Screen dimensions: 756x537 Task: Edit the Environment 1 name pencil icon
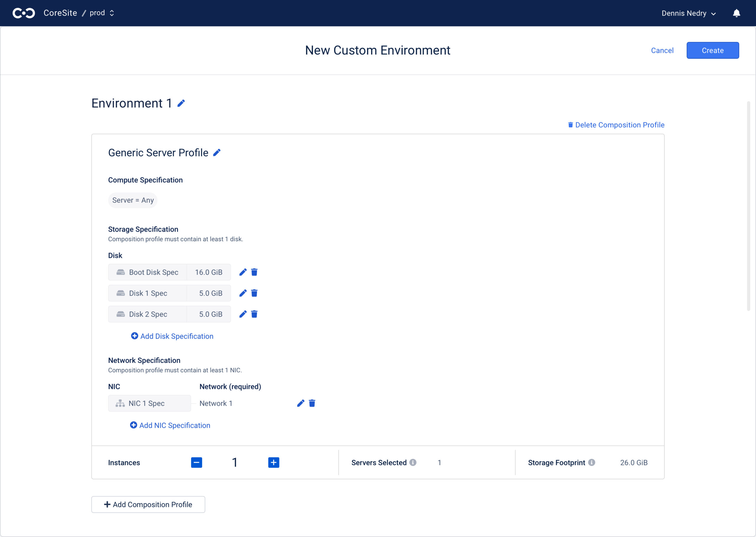181,104
